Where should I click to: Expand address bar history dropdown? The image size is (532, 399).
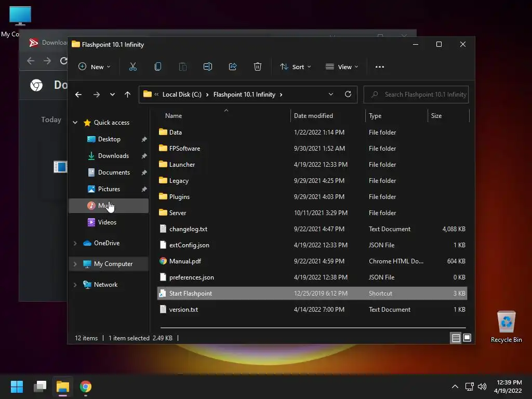point(331,95)
